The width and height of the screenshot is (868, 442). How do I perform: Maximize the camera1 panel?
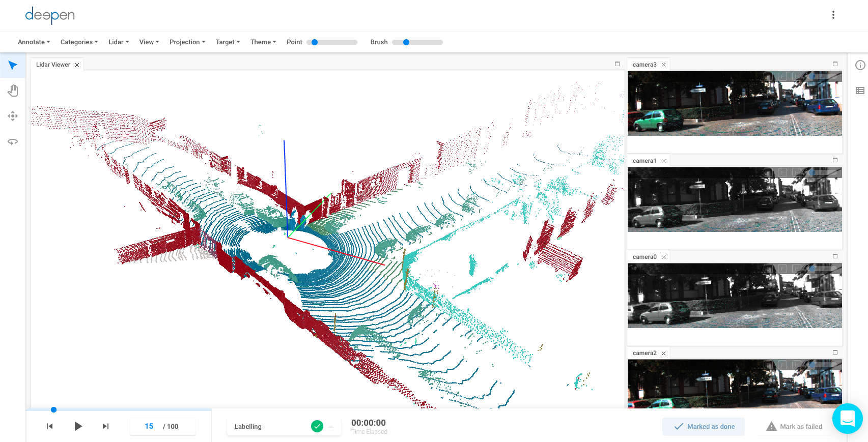835,160
